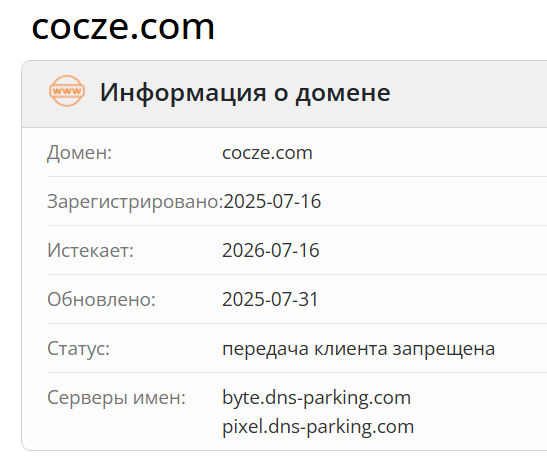Click the 'Обновлено:' label
The width and height of the screenshot is (547, 470).
coord(101,299)
